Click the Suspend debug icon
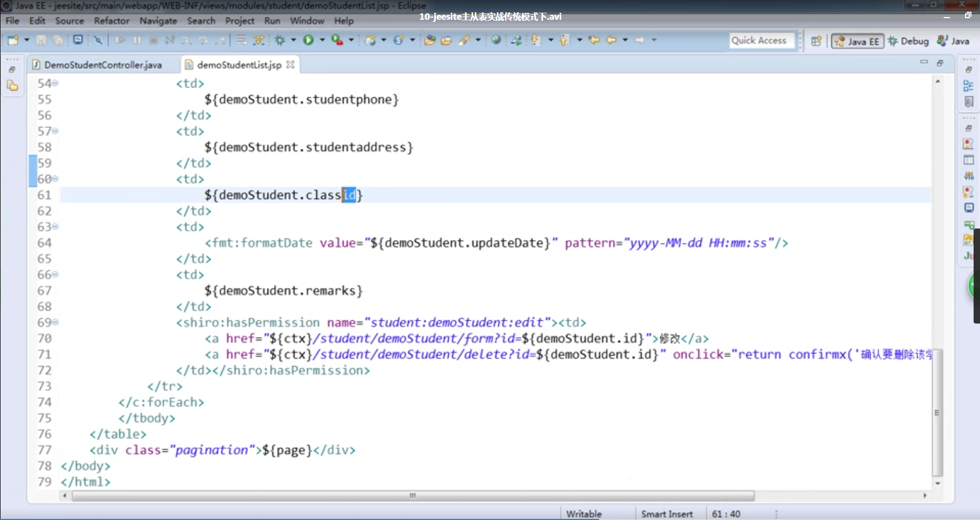Viewport: 980px width, 520px height. (137, 40)
